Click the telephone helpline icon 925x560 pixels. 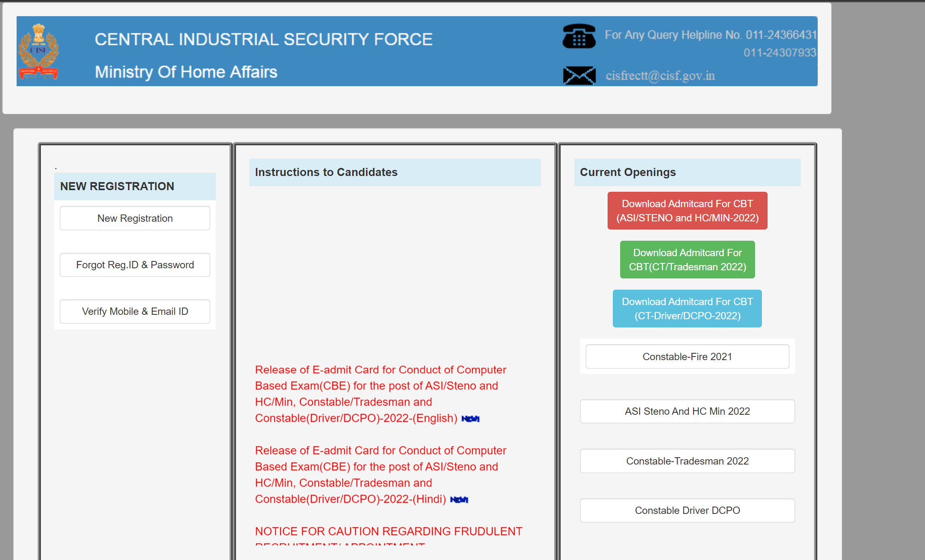click(579, 36)
